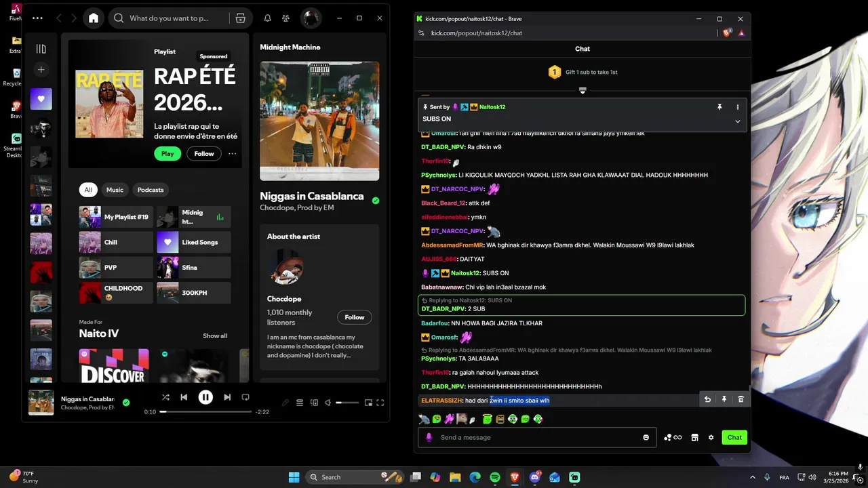Skip to next track
This screenshot has width=868, height=488.
227,397
